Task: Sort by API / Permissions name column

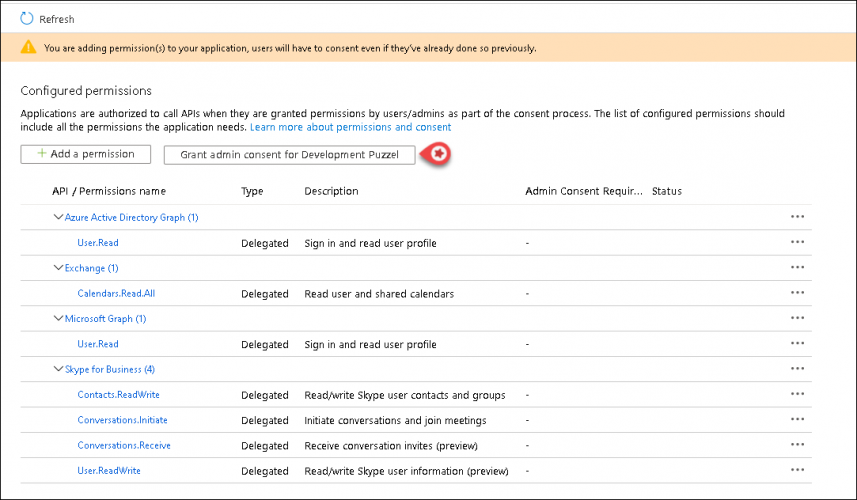Action: point(109,191)
